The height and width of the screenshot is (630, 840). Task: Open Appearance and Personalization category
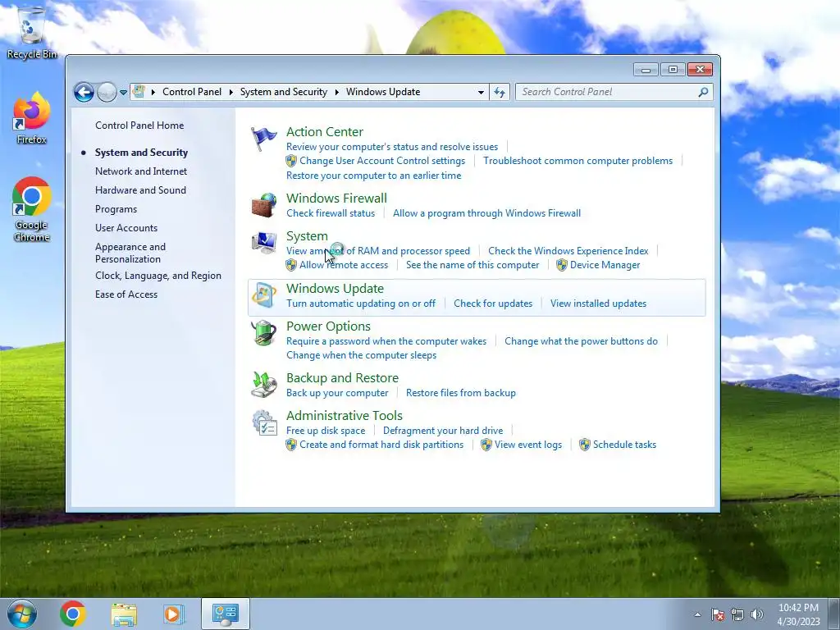[130, 253]
